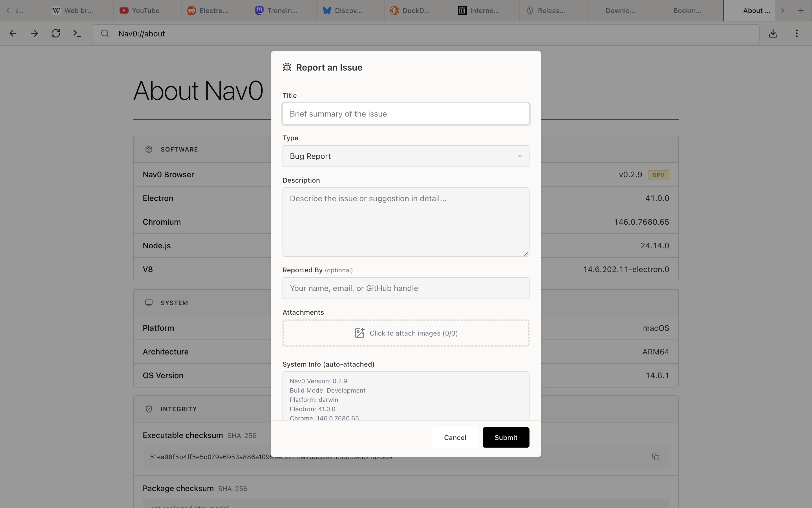Screen dimensions: 812x508
Task: Click the Nav0 Browser row label
Action: point(168,174)
